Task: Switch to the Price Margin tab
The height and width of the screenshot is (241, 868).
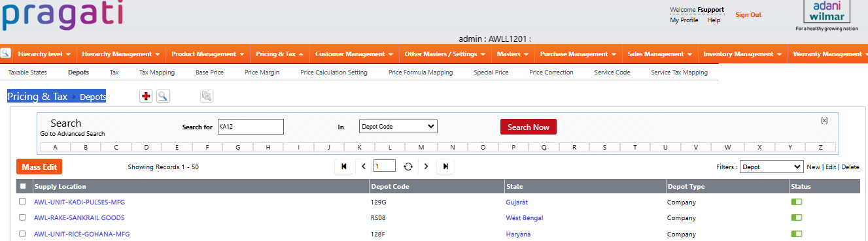Action: pyautogui.click(x=262, y=72)
